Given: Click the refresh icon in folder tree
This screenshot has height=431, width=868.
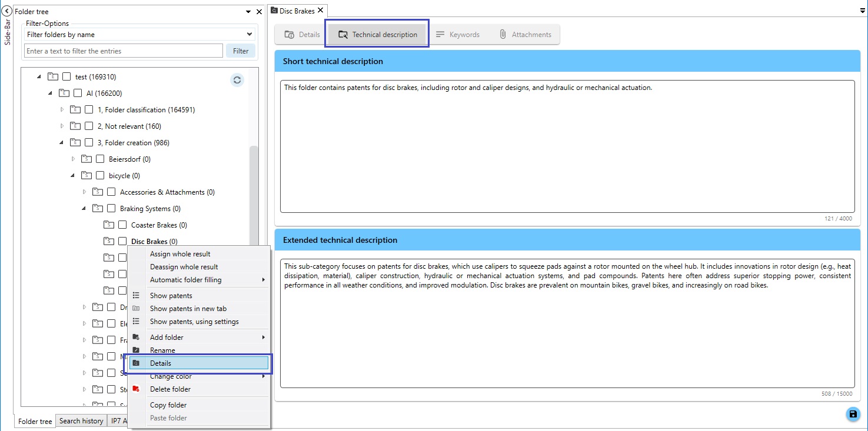Looking at the screenshot, I should [237, 80].
